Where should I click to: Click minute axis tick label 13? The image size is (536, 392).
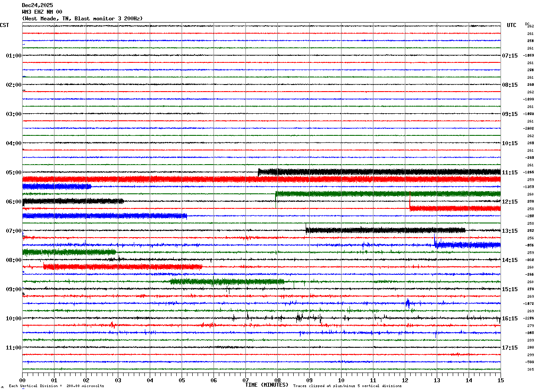tap(437, 380)
